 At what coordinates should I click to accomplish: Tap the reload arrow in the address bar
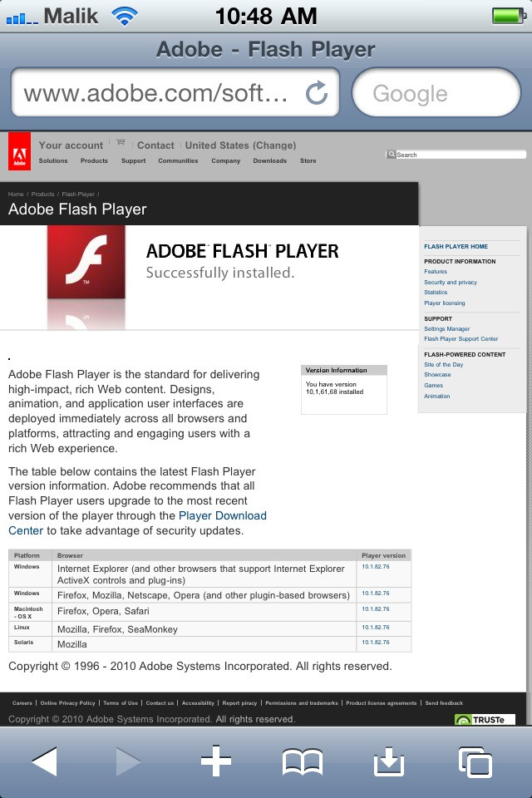316,92
